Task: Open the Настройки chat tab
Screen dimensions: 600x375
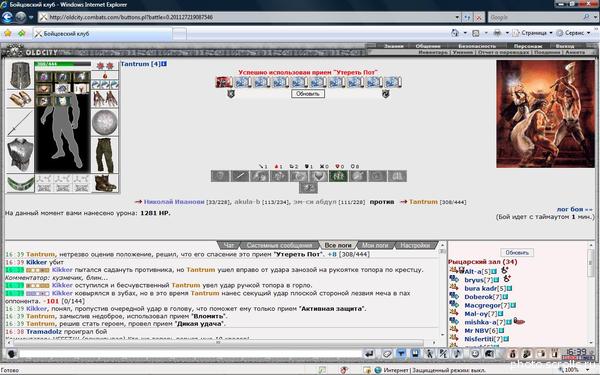Action: [x=415, y=245]
